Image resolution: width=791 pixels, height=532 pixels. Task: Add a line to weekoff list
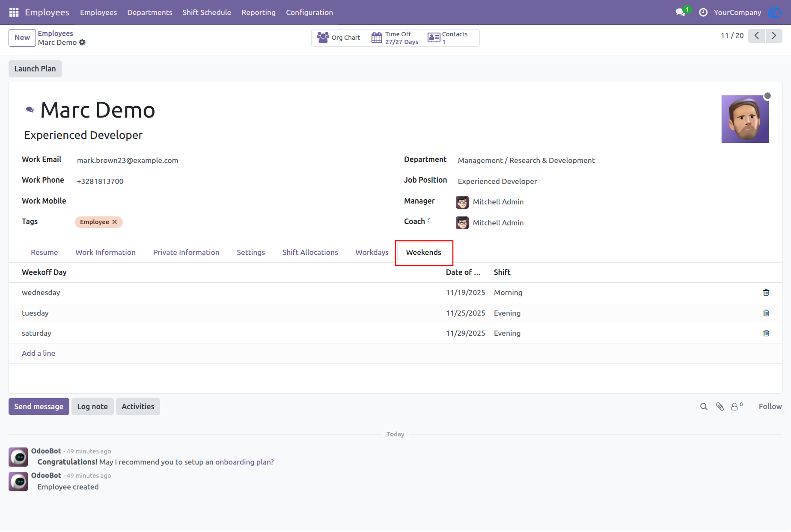39,353
